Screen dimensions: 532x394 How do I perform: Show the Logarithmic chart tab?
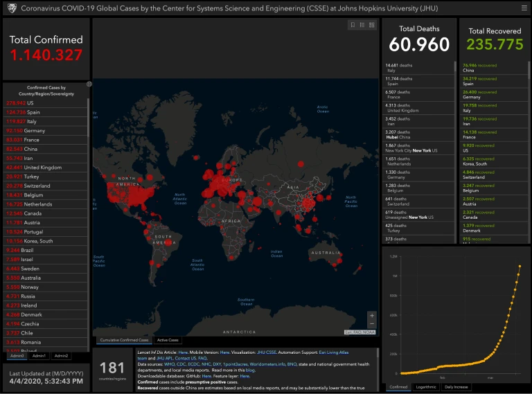click(425, 387)
